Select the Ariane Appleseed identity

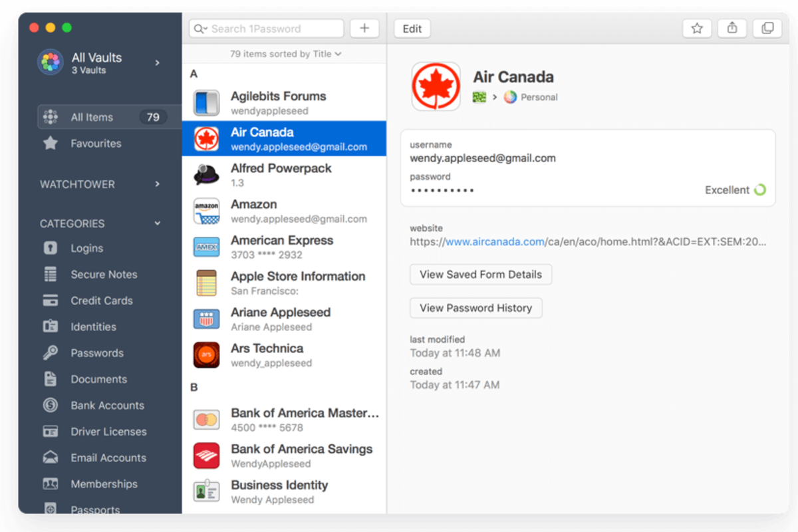pos(284,319)
